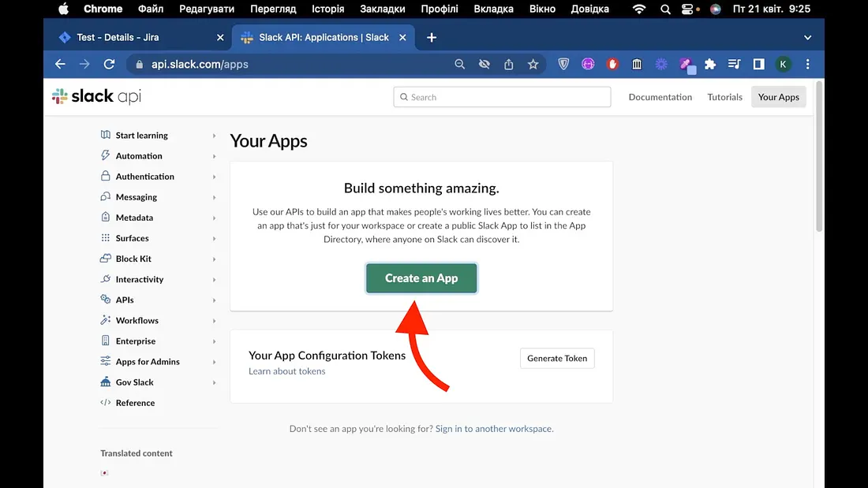This screenshot has height=488, width=868.
Task: Click the Reference code brackets icon
Action: click(105, 402)
